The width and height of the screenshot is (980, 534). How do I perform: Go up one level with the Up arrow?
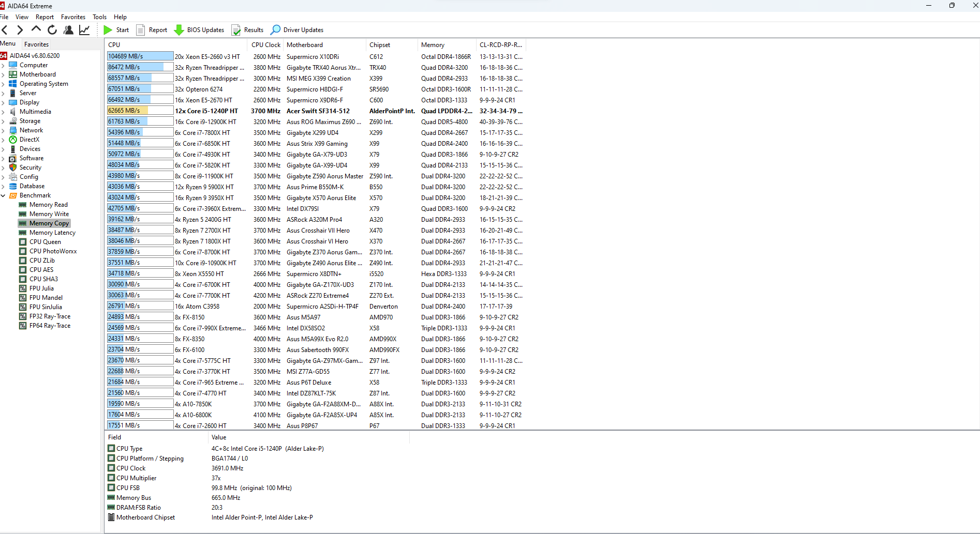coord(36,29)
